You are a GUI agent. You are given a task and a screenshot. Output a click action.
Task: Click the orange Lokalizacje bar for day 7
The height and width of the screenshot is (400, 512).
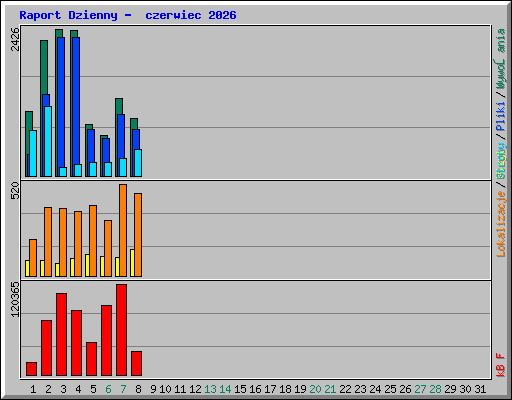click(123, 230)
